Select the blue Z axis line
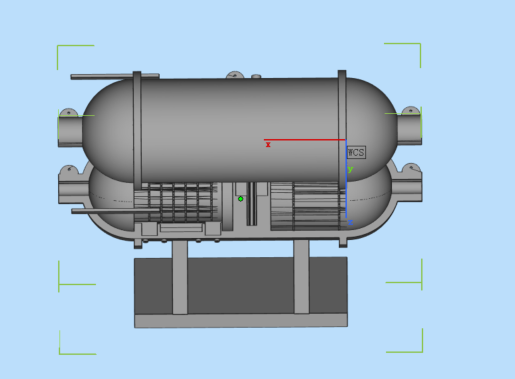This screenshot has height=379, width=515. 346,179
